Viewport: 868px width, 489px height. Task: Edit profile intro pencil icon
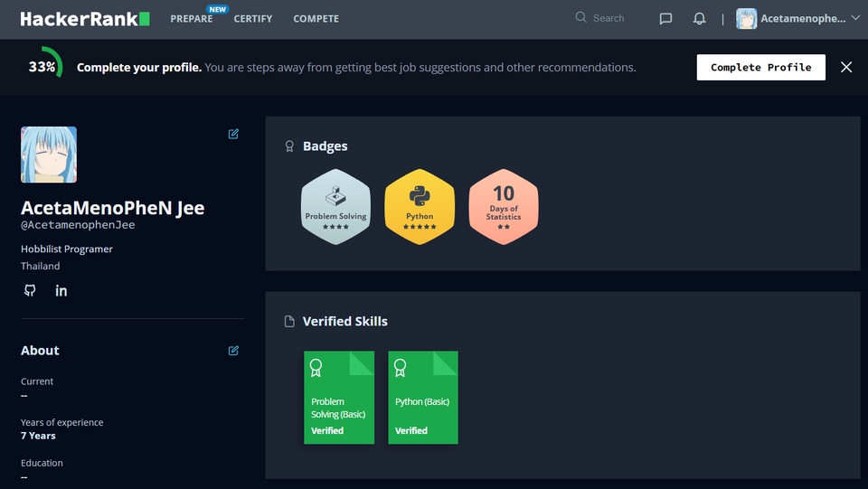pos(233,134)
